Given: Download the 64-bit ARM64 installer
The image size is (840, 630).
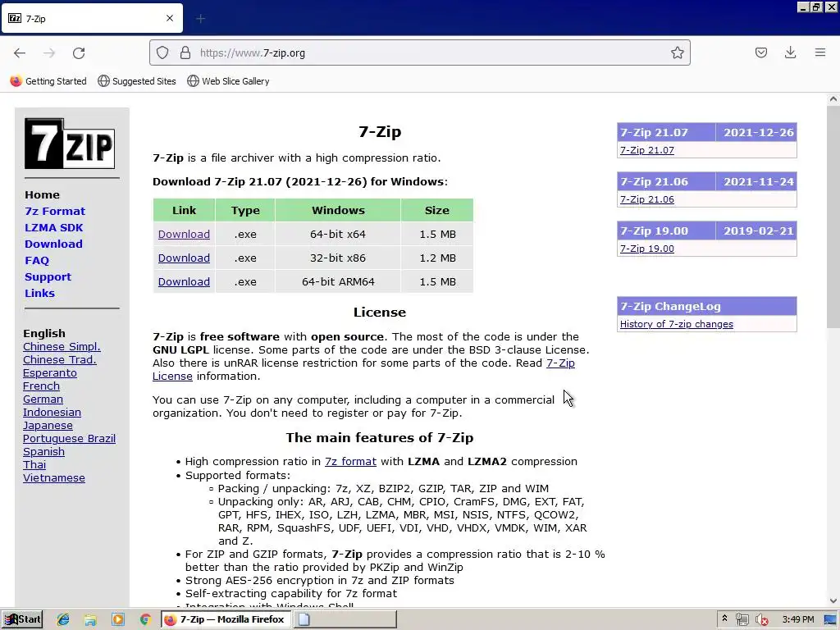Looking at the screenshot, I should click(184, 281).
